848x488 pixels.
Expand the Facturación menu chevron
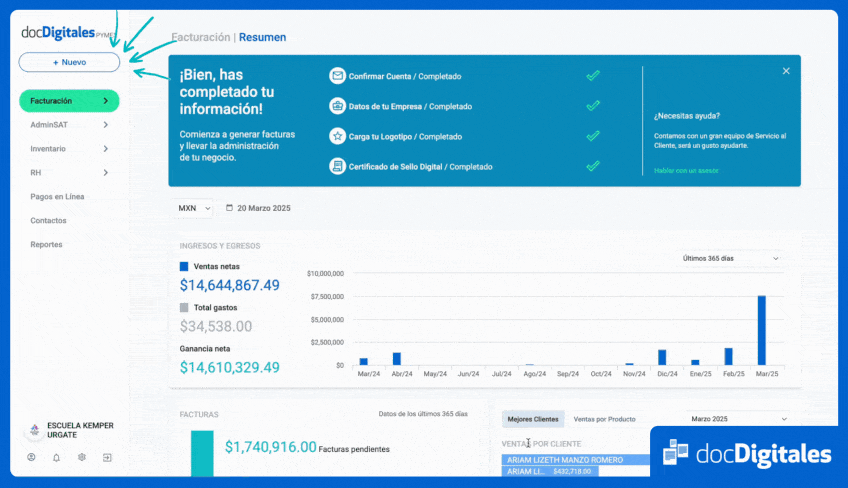click(105, 101)
